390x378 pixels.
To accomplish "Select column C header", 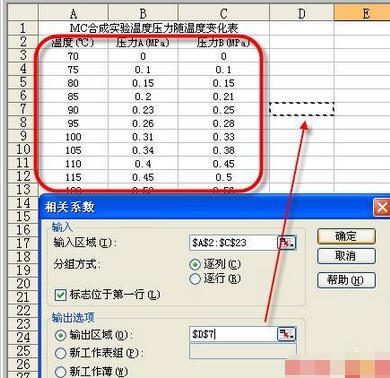I will coord(224,13).
